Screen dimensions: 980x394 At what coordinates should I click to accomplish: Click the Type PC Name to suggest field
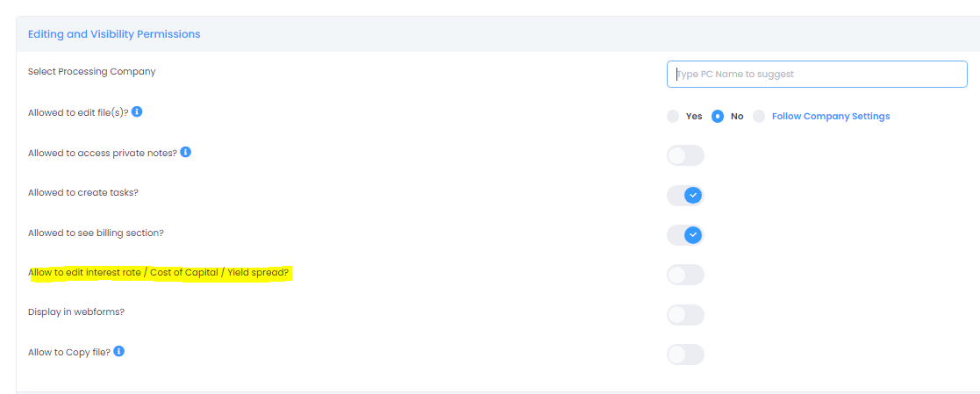[x=817, y=74]
